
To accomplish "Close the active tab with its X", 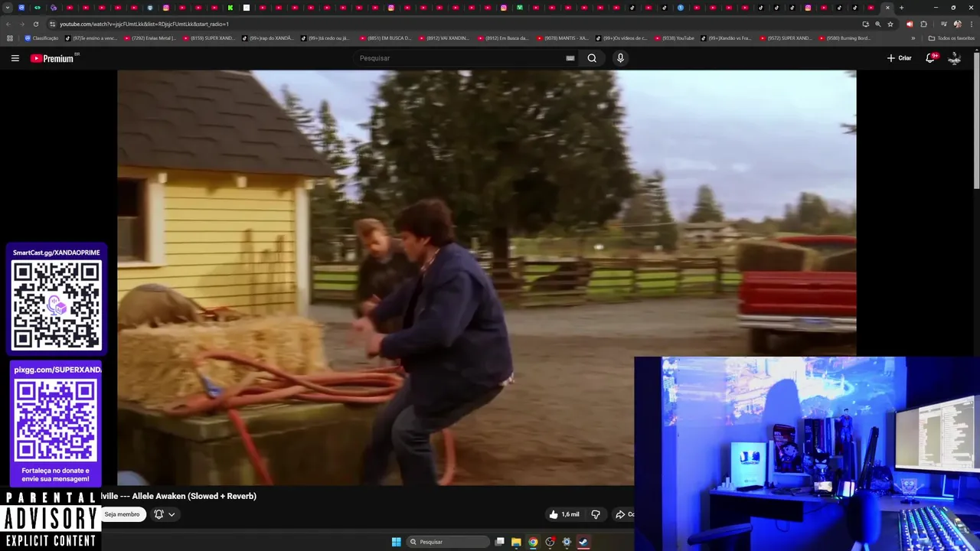I will (x=887, y=8).
